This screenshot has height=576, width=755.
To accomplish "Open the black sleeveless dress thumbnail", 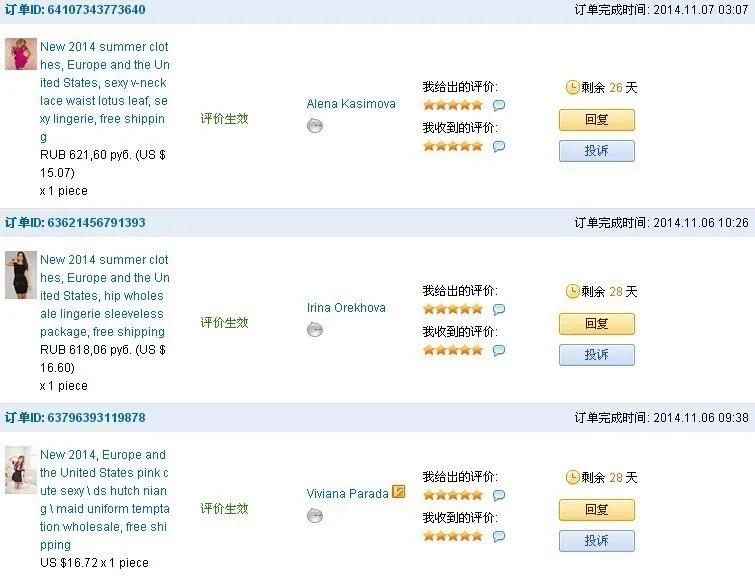I will 21,275.
